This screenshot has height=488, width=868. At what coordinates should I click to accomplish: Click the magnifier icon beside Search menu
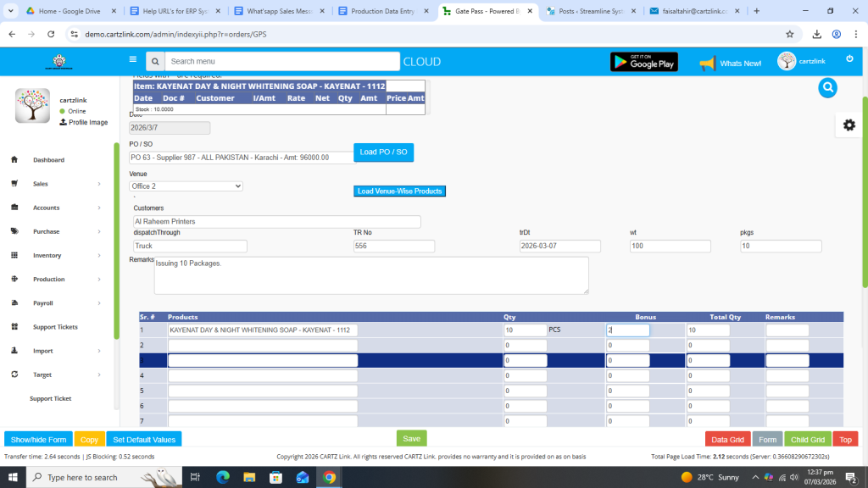pos(154,62)
